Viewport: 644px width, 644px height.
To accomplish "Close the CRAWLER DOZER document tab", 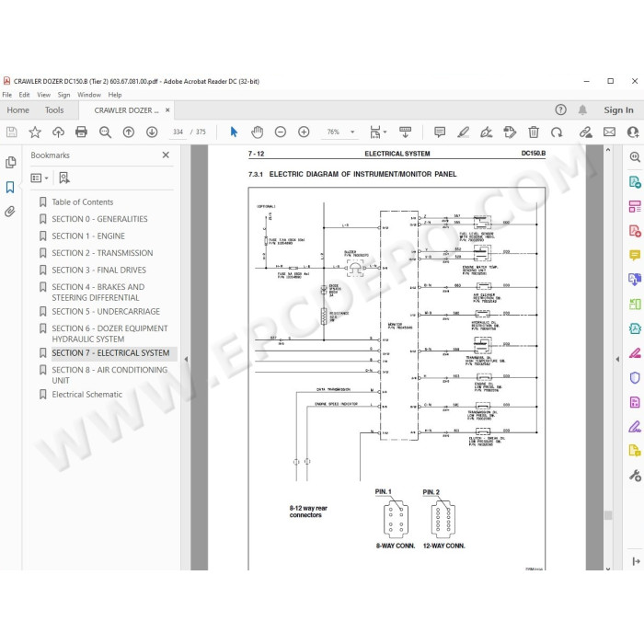I will click(x=167, y=110).
